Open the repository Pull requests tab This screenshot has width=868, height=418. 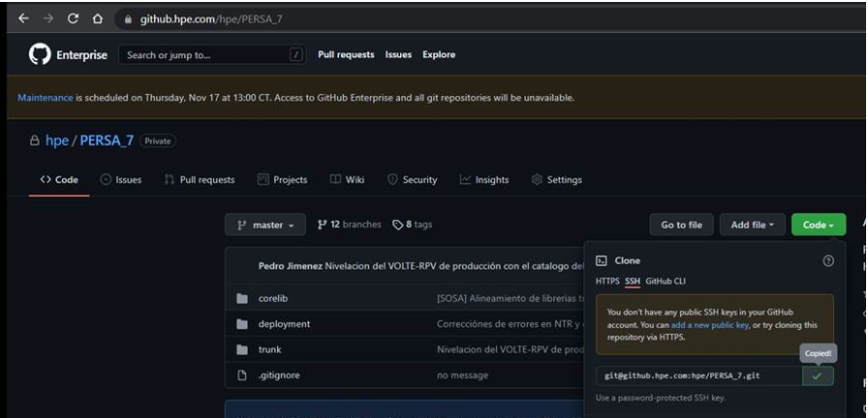point(200,179)
